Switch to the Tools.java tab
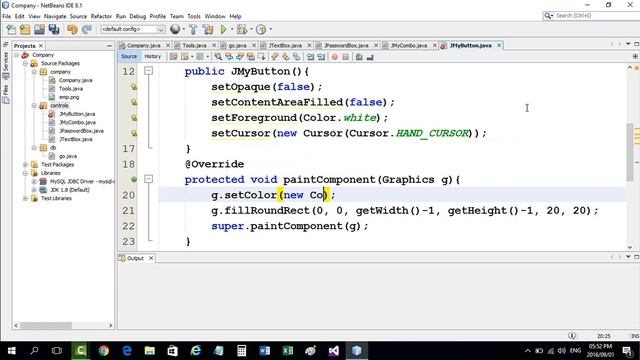The height and width of the screenshot is (360, 640). (194, 45)
